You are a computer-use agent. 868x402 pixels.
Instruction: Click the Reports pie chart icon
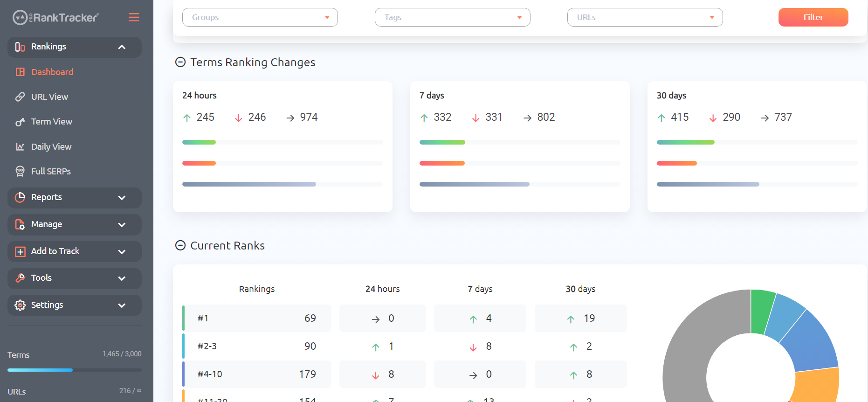[x=20, y=197]
